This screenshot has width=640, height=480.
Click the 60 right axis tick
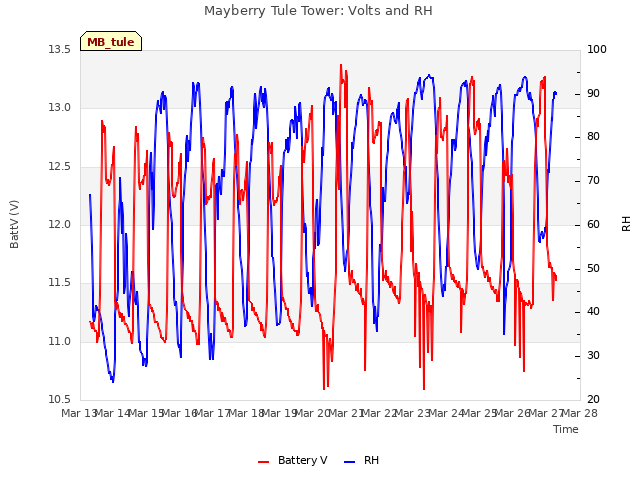coord(593,224)
